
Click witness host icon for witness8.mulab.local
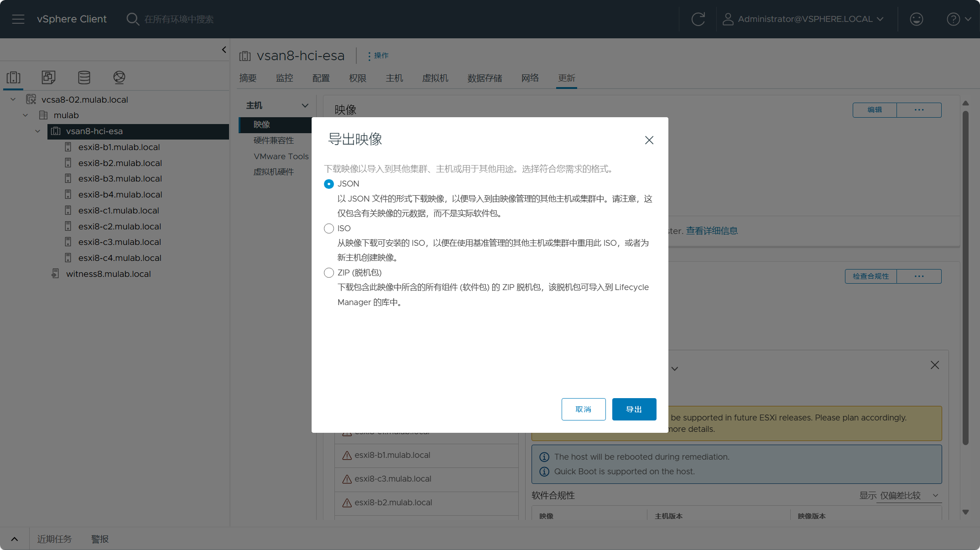pyautogui.click(x=55, y=274)
